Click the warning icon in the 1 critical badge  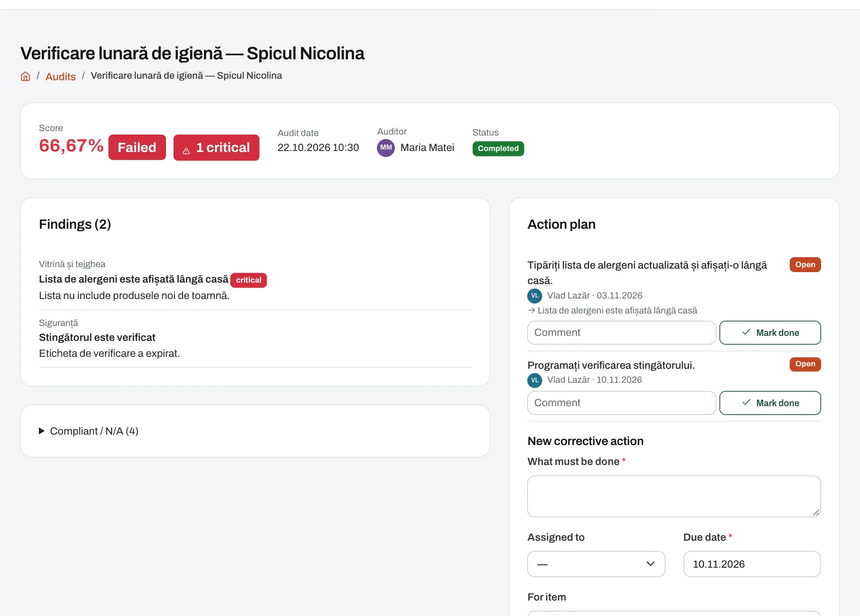186,151
